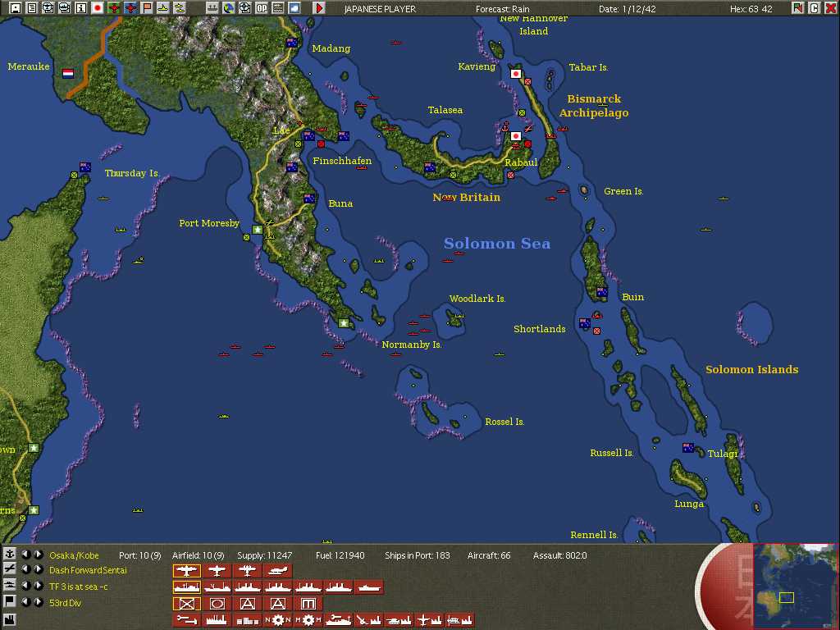
Task: Go to next base after Osaka/Kobe
Action: coord(38,554)
